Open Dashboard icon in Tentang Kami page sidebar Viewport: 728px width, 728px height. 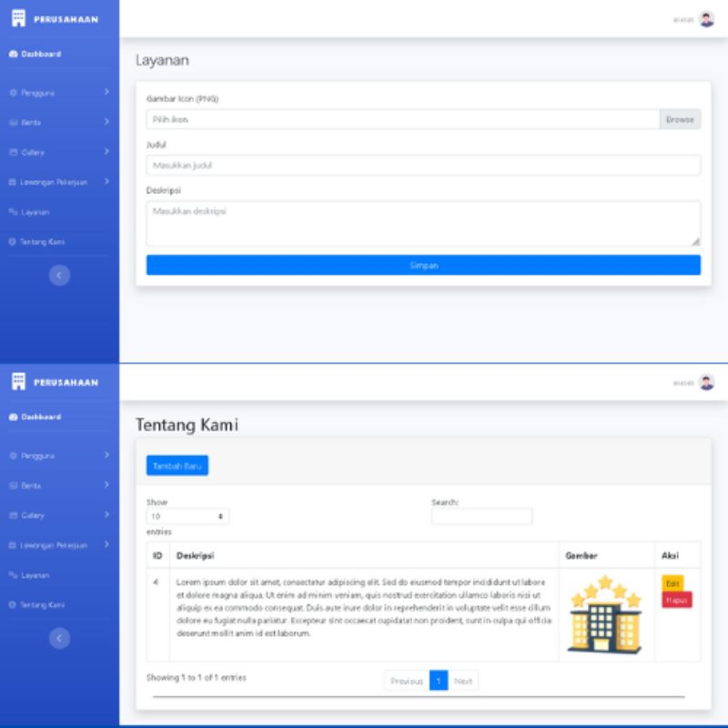click(x=13, y=417)
